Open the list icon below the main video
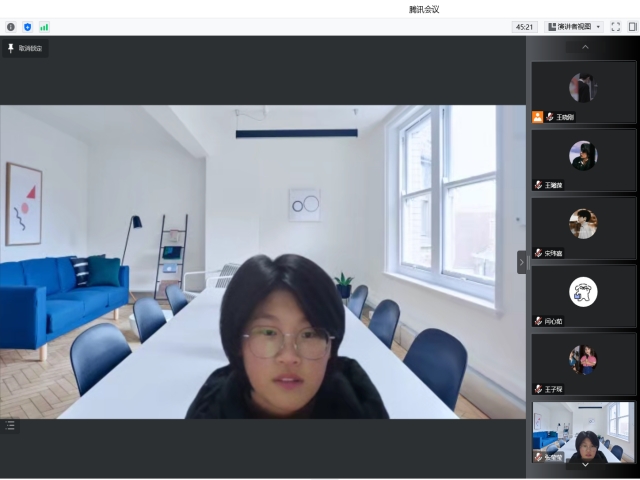Screen dimensions: 640x480 (10, 425)
